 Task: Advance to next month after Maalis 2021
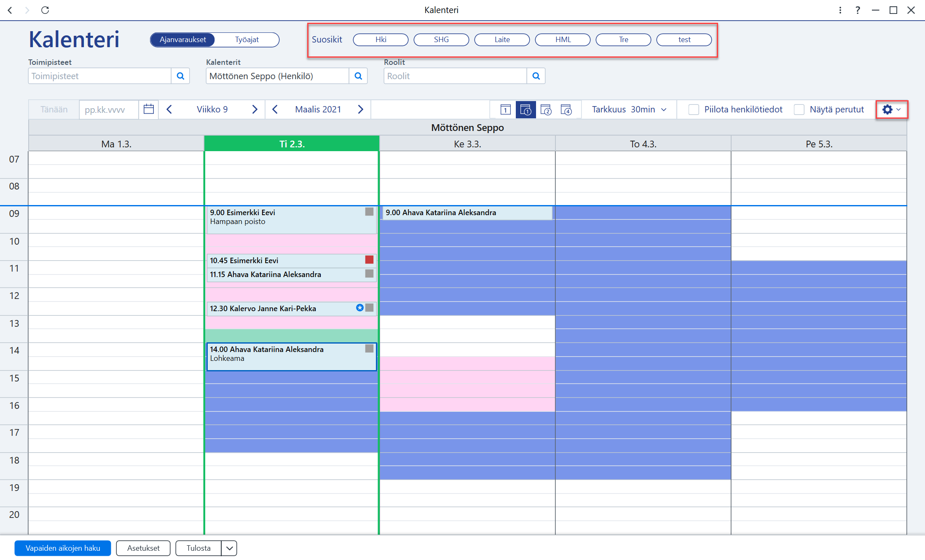[360, 109]
